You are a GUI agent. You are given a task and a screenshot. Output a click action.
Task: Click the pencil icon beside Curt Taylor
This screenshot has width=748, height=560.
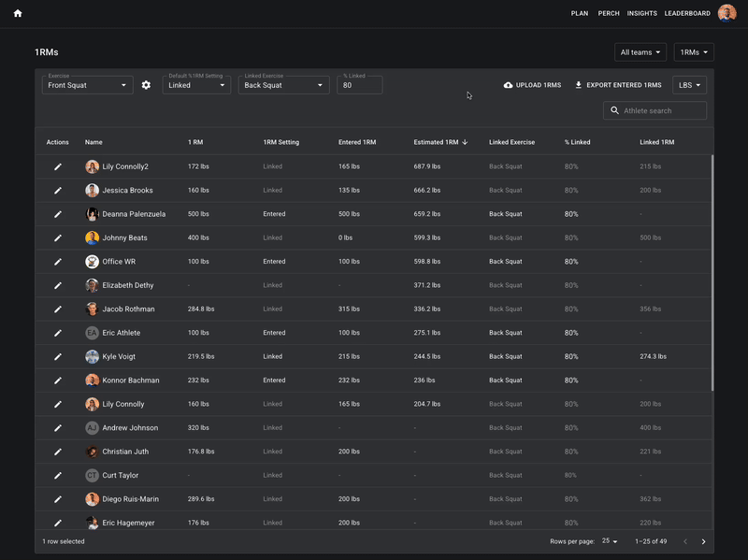57,475
